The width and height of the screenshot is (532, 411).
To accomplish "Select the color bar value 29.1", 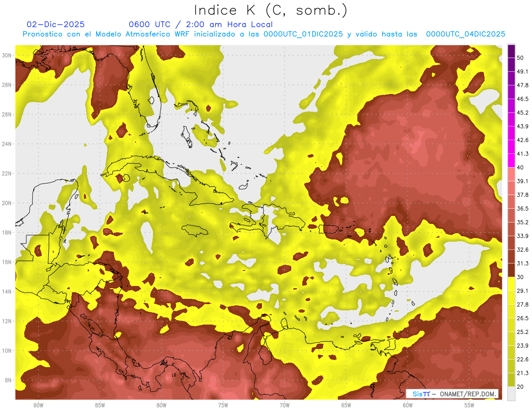I will (x=523, y=290).
